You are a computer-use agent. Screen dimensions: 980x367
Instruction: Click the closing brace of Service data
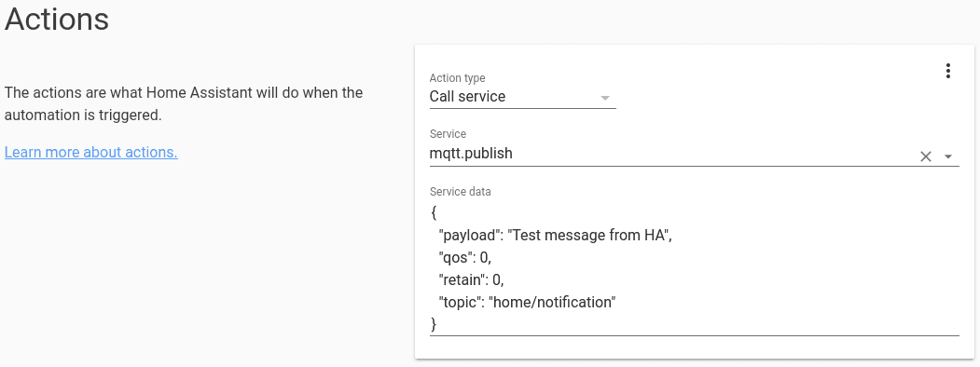coord(434,324)
